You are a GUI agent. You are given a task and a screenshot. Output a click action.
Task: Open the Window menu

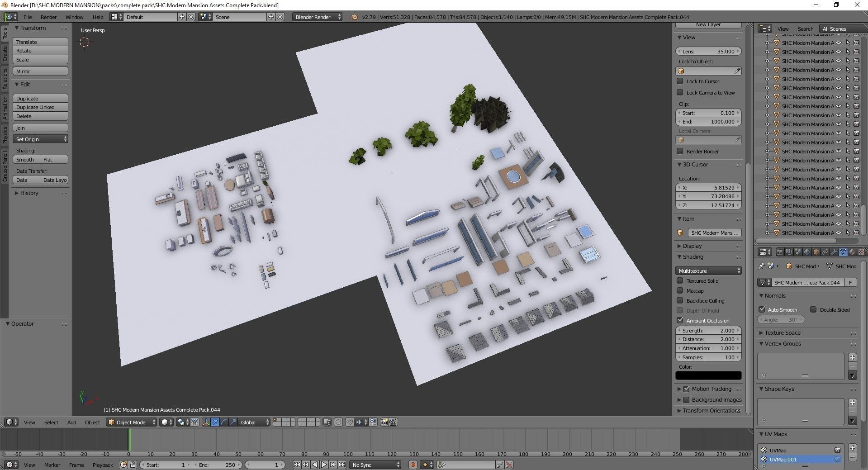(74, 17)
